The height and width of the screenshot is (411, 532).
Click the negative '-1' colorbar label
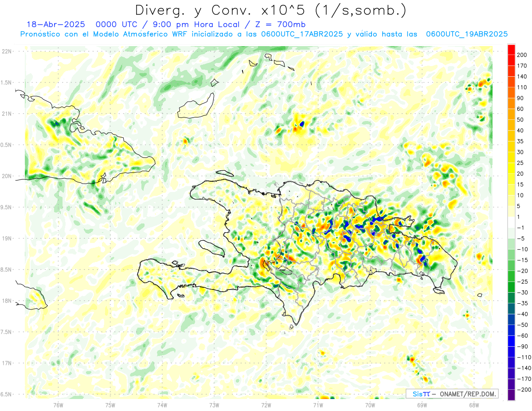tap(520, 228)
